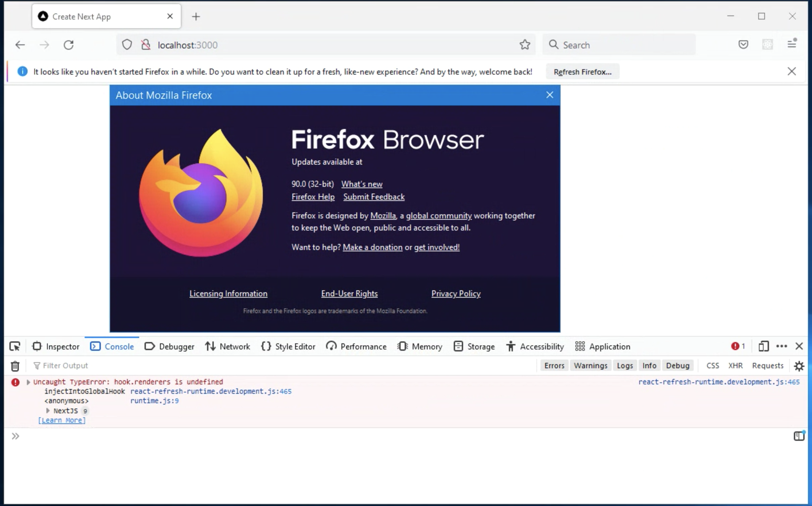This screenshot has height=506, width=812.
Task: Open the Storage tab
Action: pyautogui.click(x=474, y=346)
